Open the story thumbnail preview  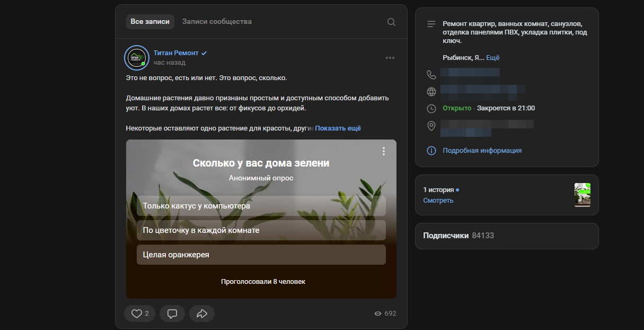click(583, 195)
